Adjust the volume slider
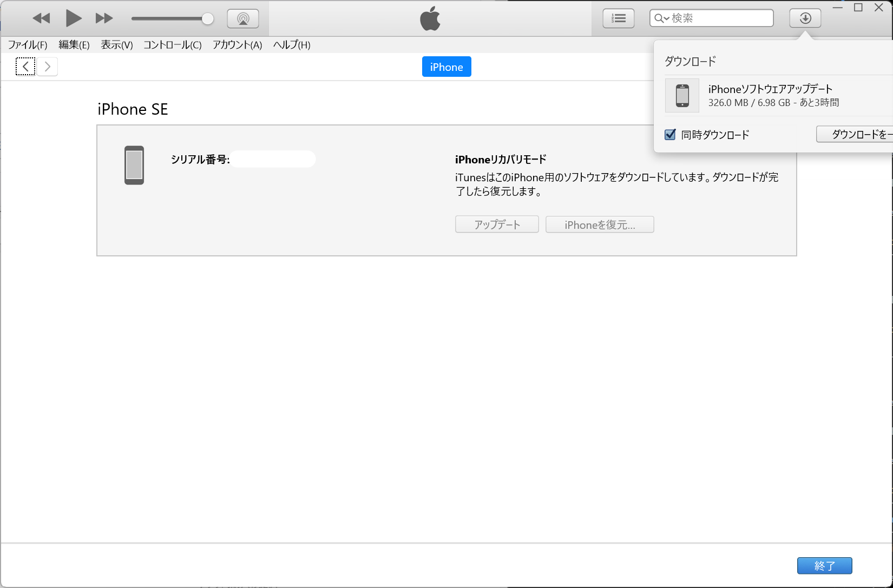This screenshot has width=893, height=588. click(x=206, y=18)
